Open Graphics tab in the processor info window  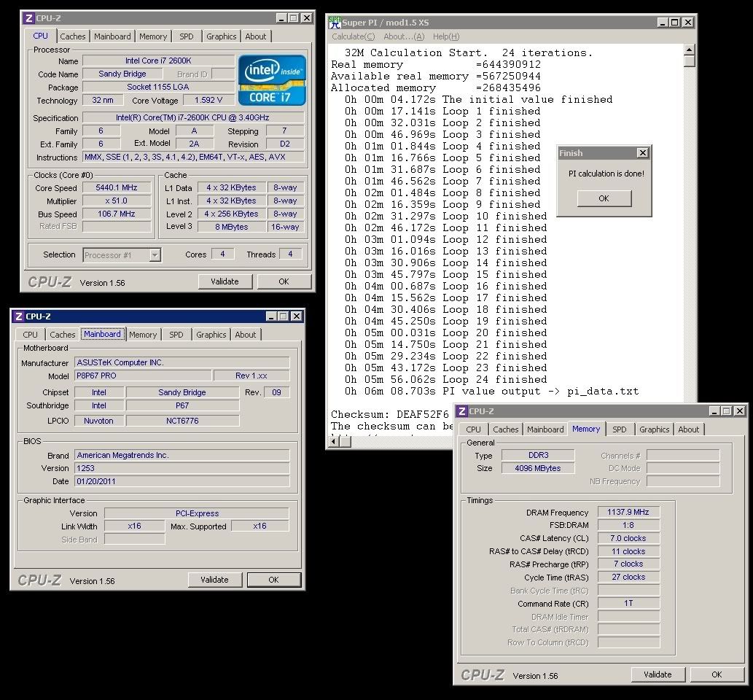click(221, 36)
